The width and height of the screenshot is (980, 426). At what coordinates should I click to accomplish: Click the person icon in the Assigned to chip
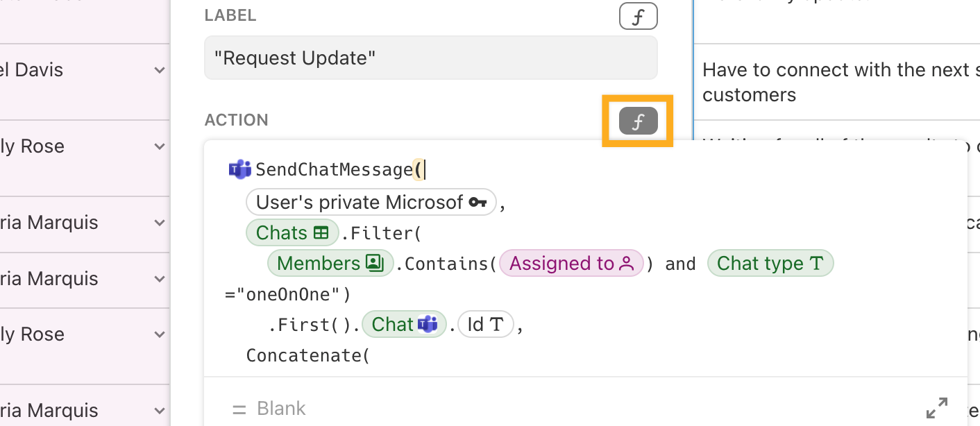[x=625, y=263]
